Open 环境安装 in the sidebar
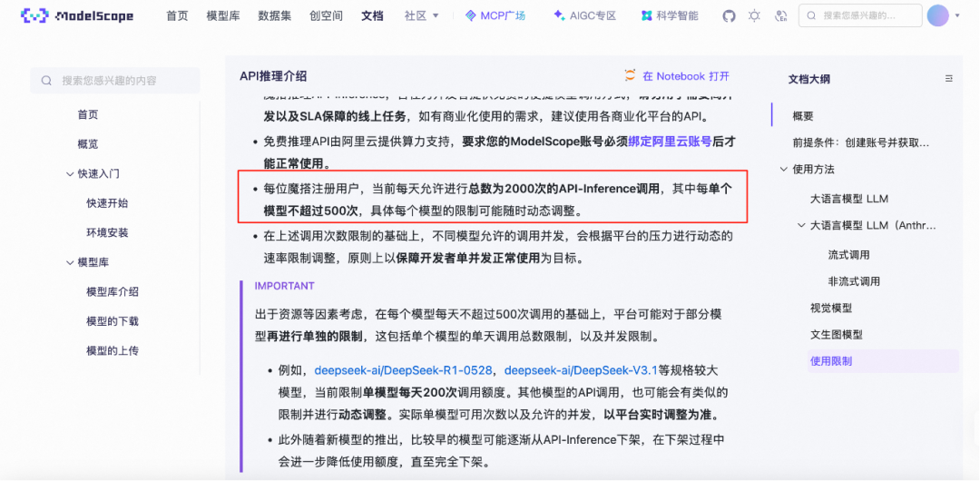 pyautogui.click(x=107, y=232)
